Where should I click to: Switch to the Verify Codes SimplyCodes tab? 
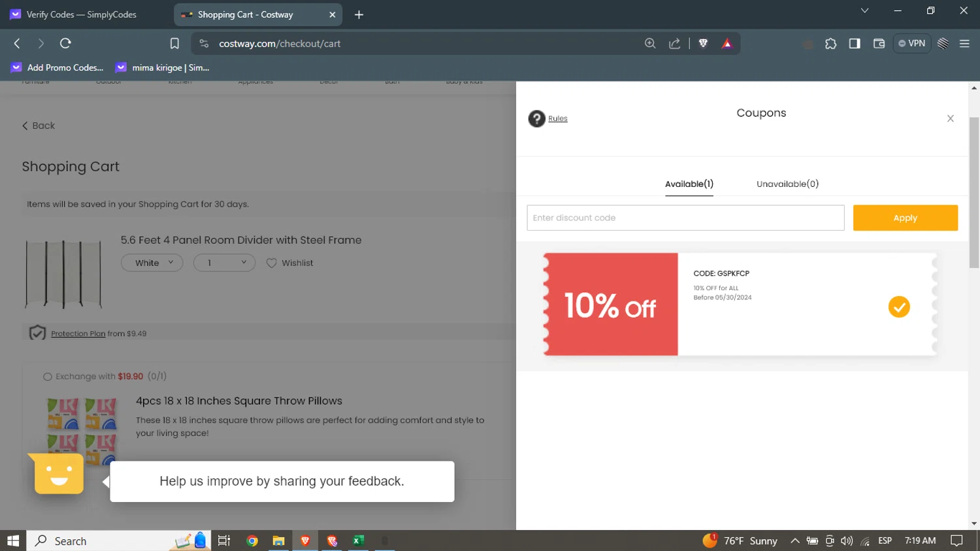(x=82, y=14)
